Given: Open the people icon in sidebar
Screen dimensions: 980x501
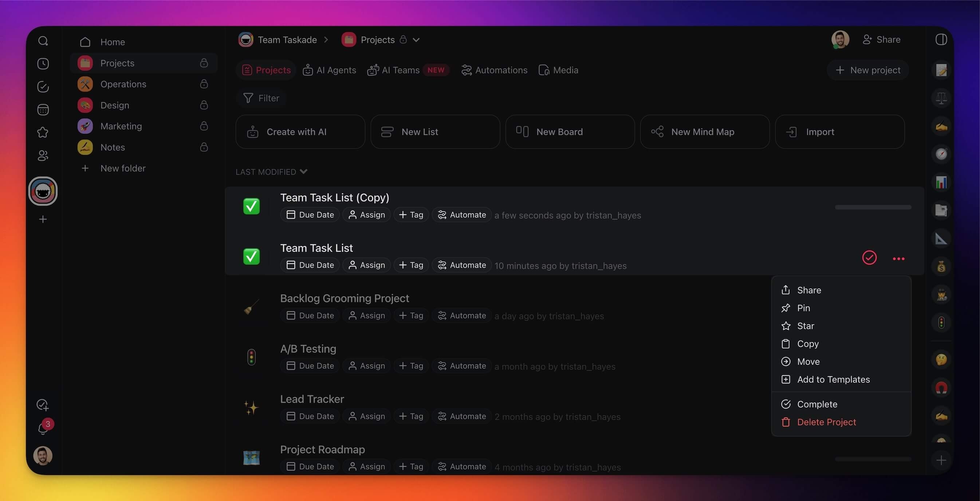Looking at the screenshot, I should tap(43, 155).
